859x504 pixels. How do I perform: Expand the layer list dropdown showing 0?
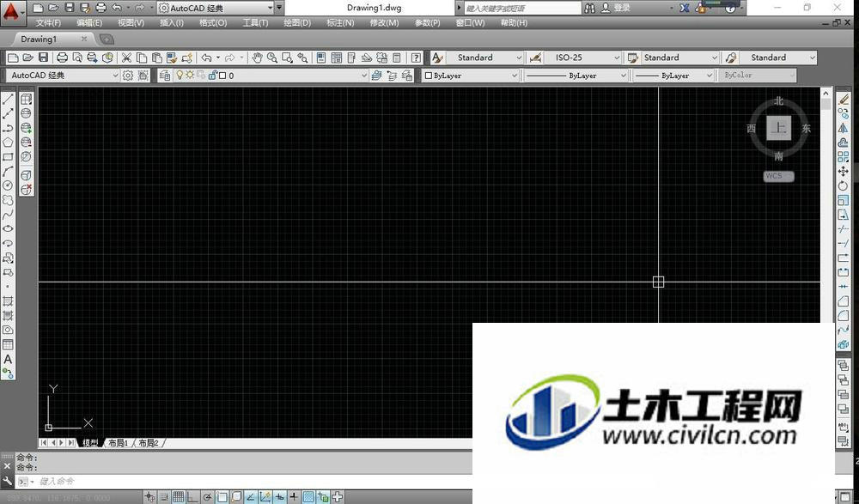click(x=364, y=76)
